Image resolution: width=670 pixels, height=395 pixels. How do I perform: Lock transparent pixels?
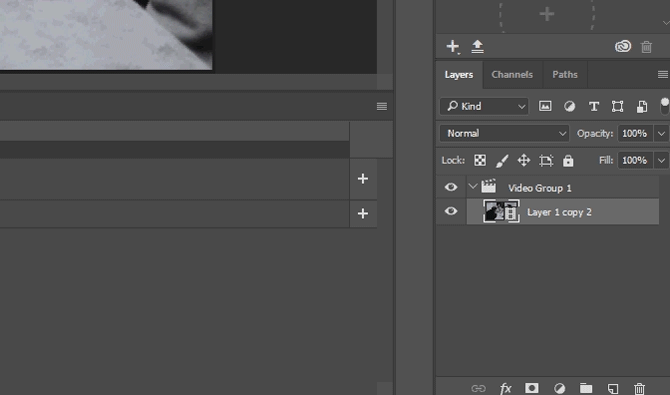click(x=480, y=160)
